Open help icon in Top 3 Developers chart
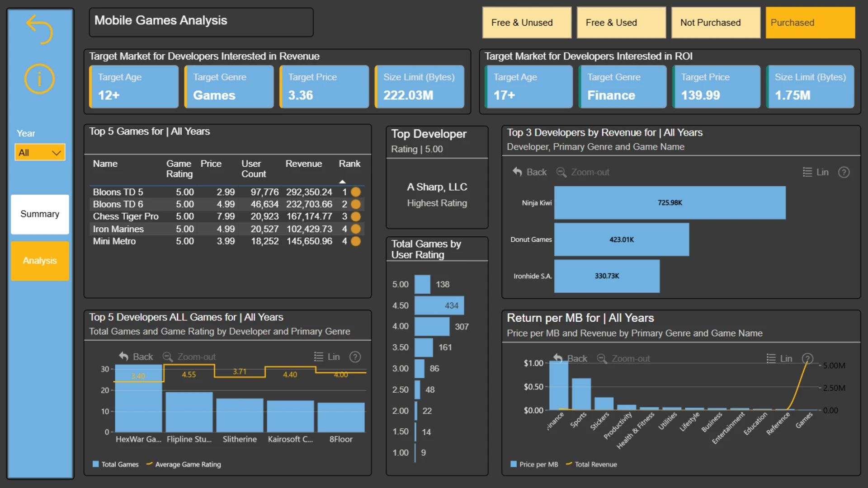The image size is (868, 488). pos(844,172)
